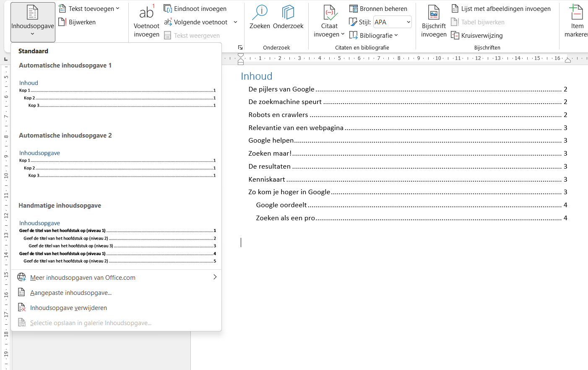The image size is (588, 370).
Task: Open Bronnen beheren to manage sources
Action: point(378,8)
